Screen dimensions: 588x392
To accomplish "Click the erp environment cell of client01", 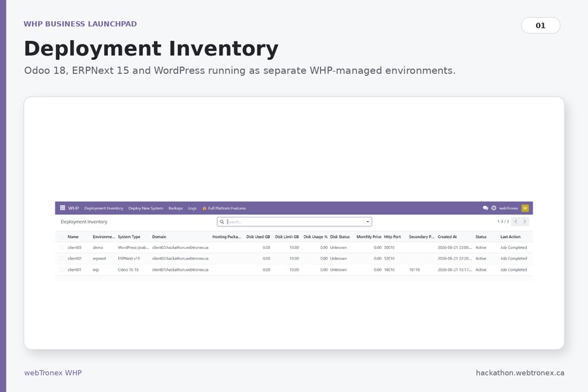I will click(96, 269).
